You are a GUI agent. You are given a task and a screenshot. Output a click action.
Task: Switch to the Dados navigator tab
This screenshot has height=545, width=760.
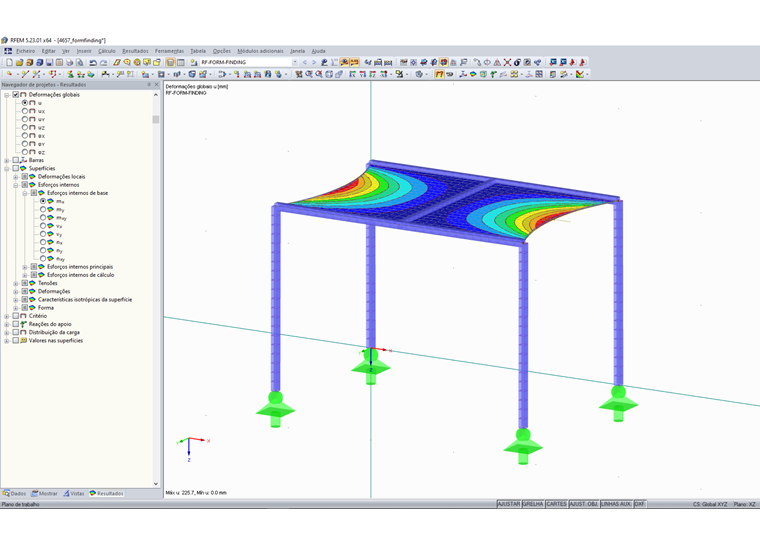(15, 493)
